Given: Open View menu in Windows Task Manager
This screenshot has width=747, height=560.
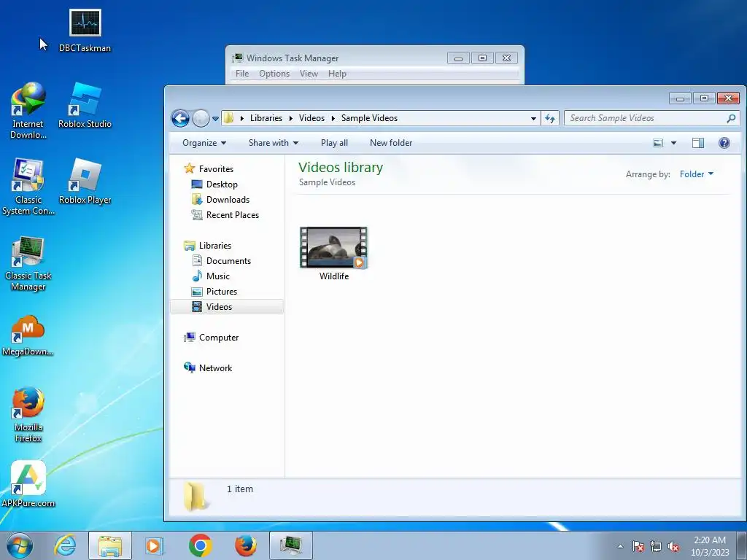Looking at the screenshot, I should coord(309,74).
